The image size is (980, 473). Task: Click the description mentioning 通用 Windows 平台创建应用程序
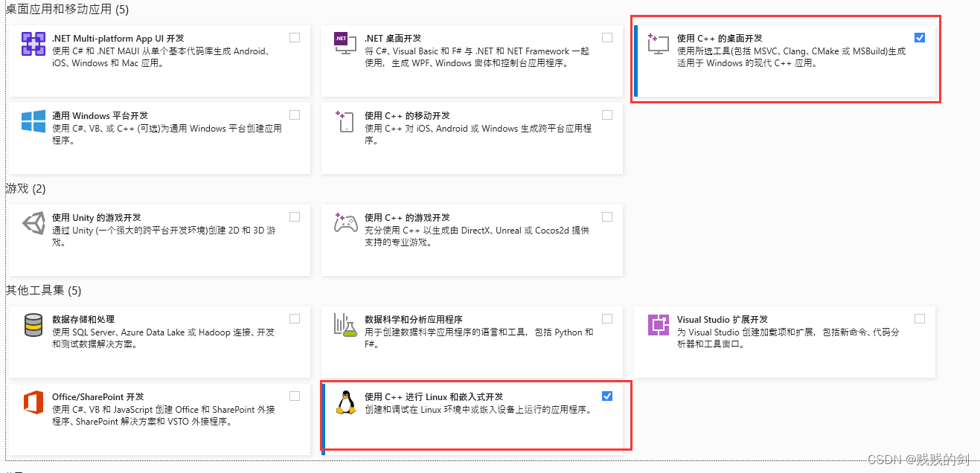[167, 135]
